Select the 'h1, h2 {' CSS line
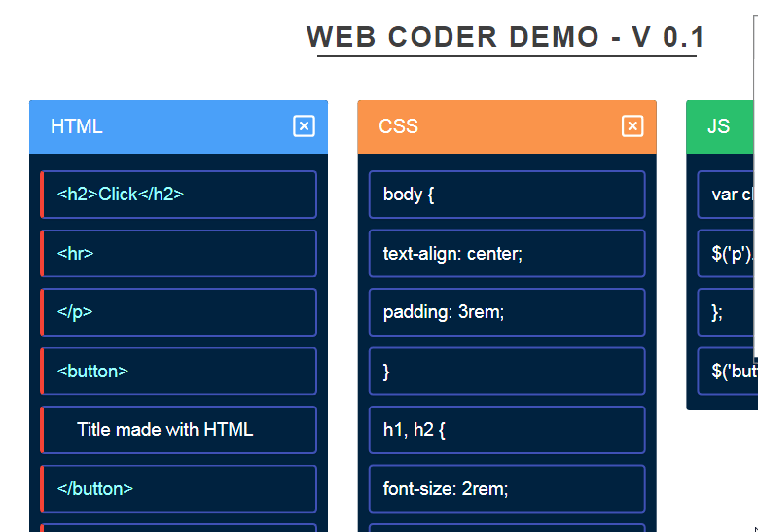This screenshot has height=532, width=758. (507, 430)
